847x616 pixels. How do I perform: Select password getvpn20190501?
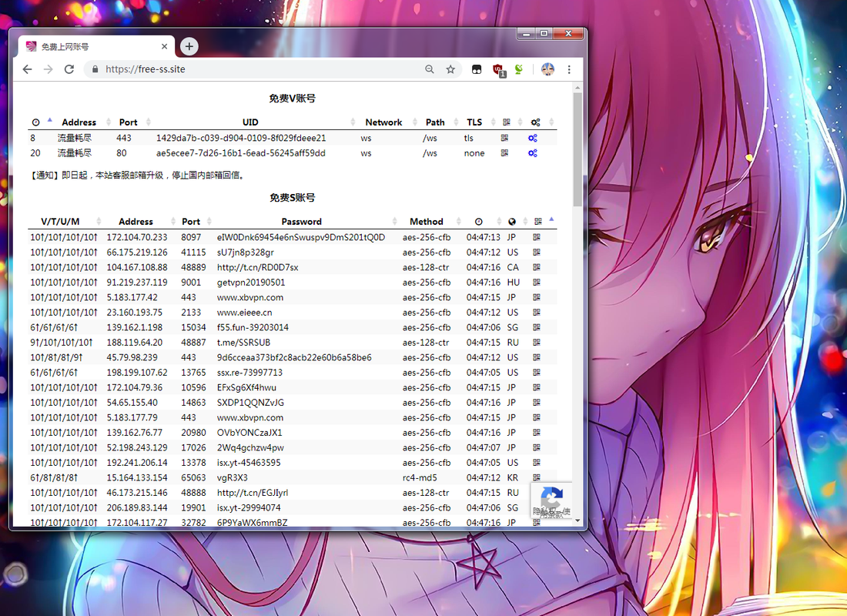pos(251,282)
